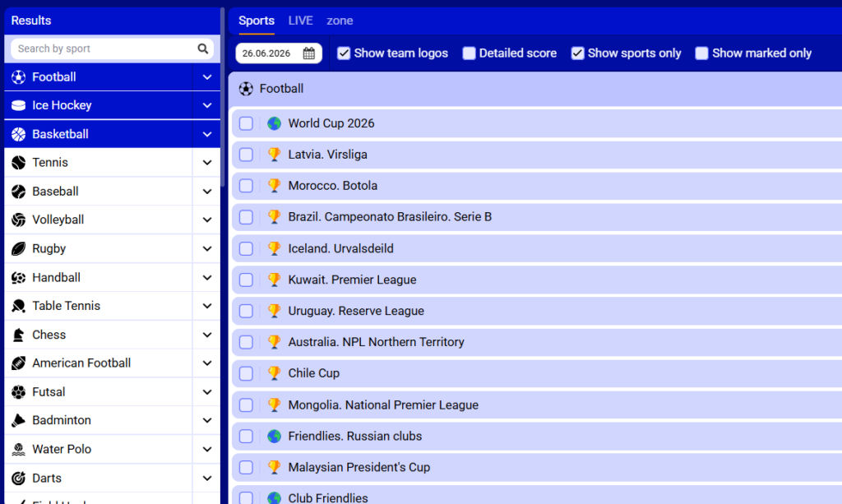Viewport: 842px width, 504px height.
Task: Click the search magnifier icon
Action: (x=202, y=49)
